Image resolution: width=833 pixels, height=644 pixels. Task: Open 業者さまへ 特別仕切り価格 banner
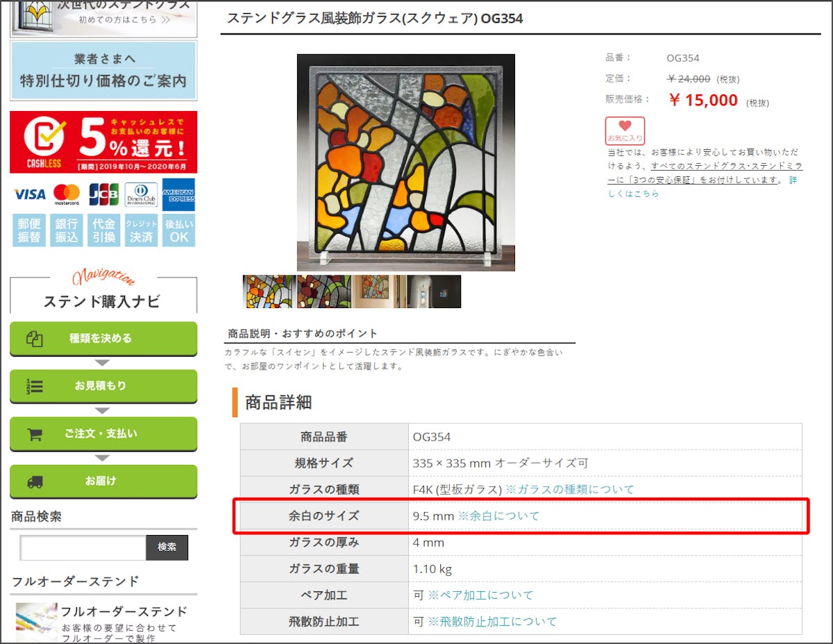click(103, 71)
